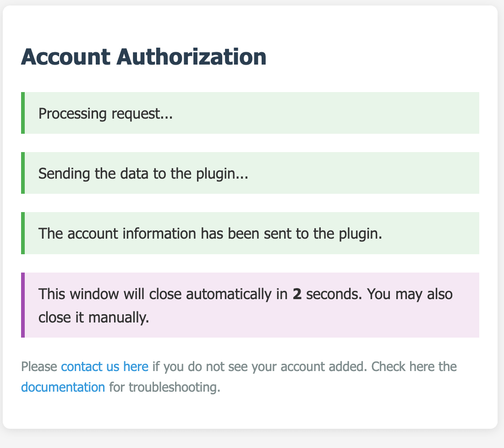Open the "contact us here" link
This screenshot has width=504, height=448.
[104, 367]
